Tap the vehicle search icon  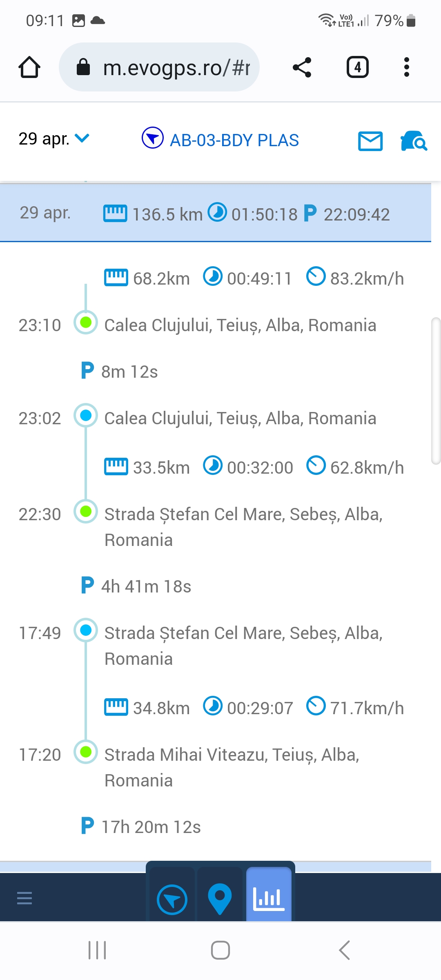click(414, 141)
